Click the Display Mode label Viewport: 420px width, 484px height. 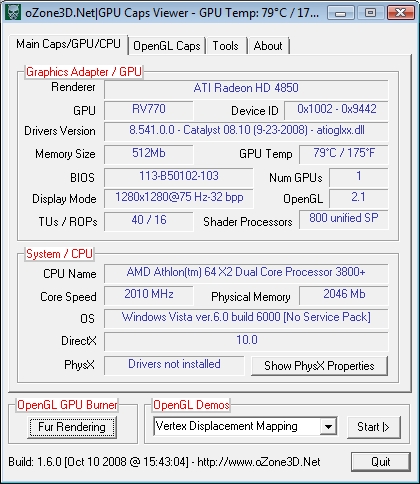(64, 199)
